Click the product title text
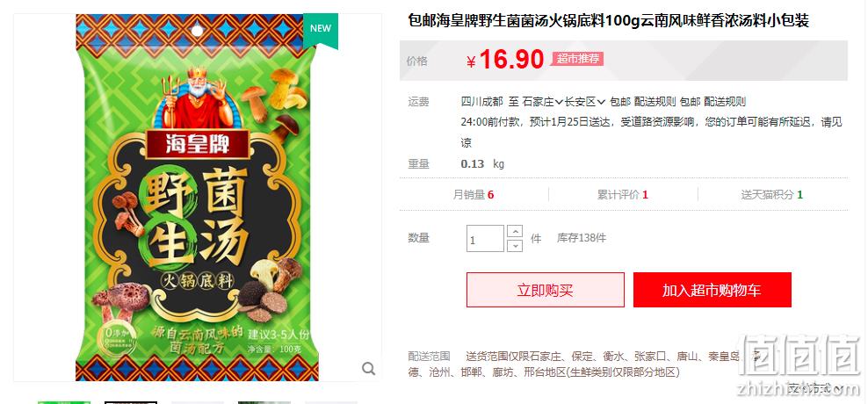This screenshot has width=868, height=404. pos(608,21)
